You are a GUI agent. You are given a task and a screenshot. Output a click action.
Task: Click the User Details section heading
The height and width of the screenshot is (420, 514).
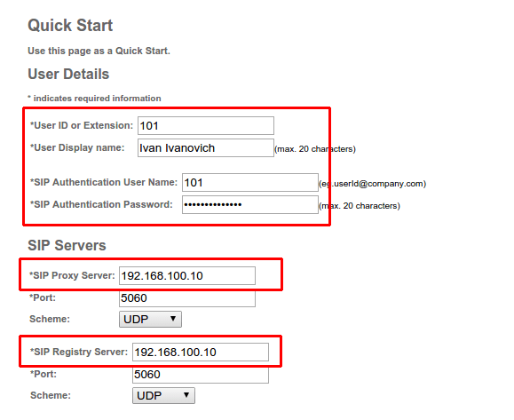68,74
